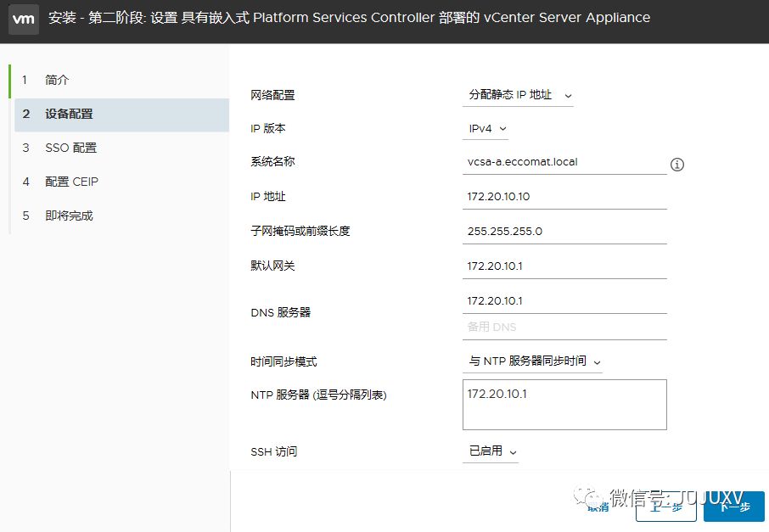769x532 pixels.
Task: Open the time synchronization mode dropdown
Action: (x=532, y=361)
